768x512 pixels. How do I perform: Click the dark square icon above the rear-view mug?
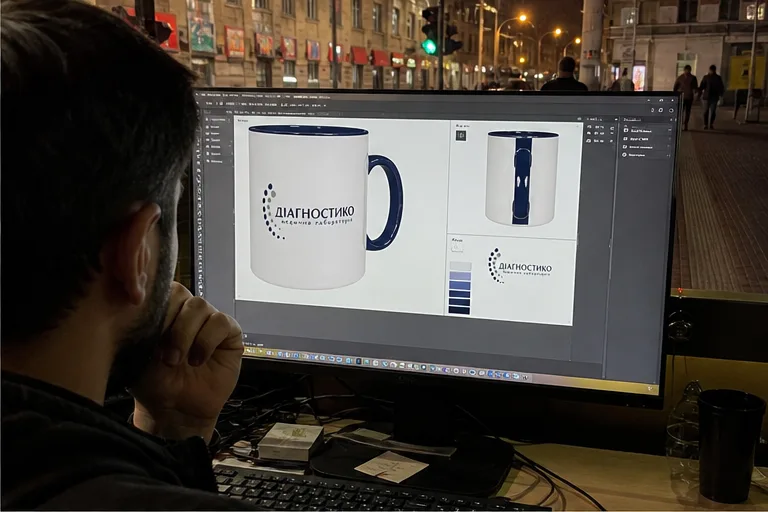[461, 135]
